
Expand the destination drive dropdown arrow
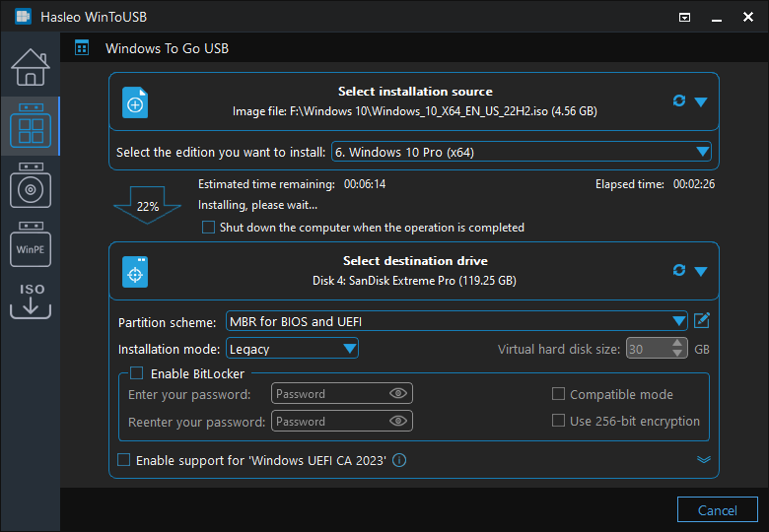tap(701, 271)
